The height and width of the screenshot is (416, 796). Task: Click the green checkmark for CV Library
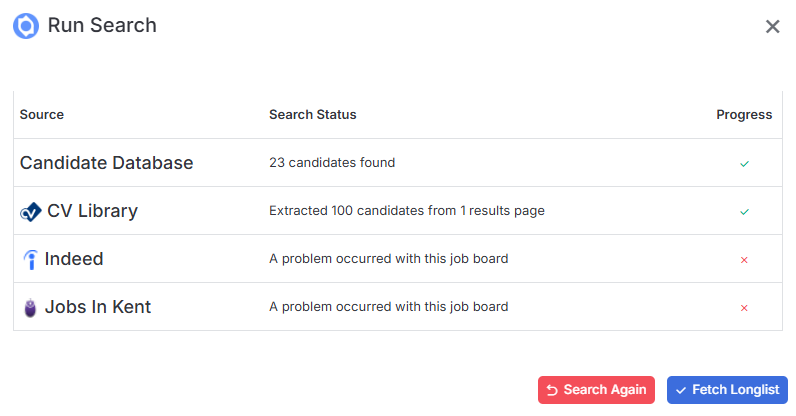744,212
